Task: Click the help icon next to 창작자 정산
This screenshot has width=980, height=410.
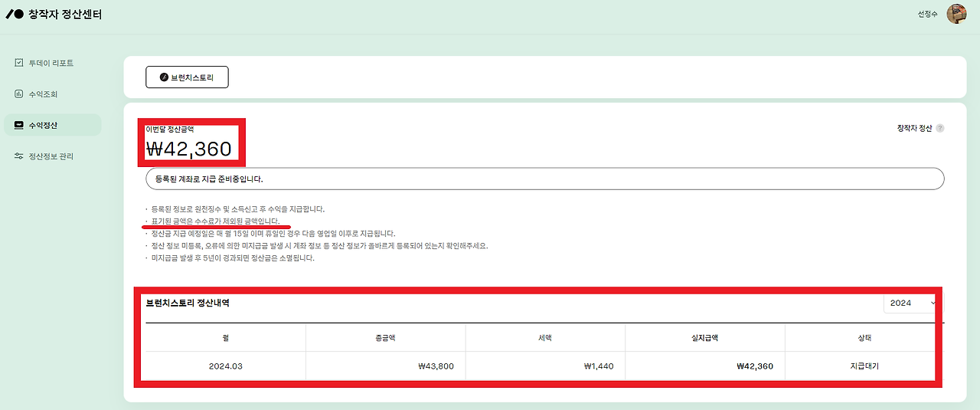Action: pos(940,128)
